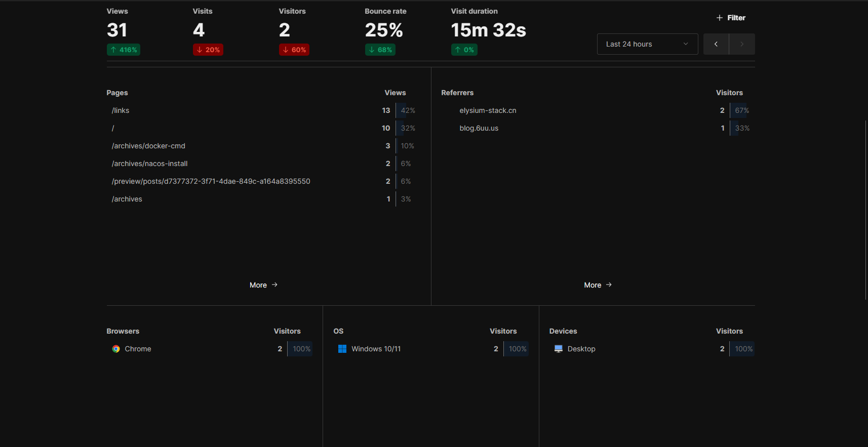
Task: Click the arrow icon next to Referrers More
Action: (609, 285)
